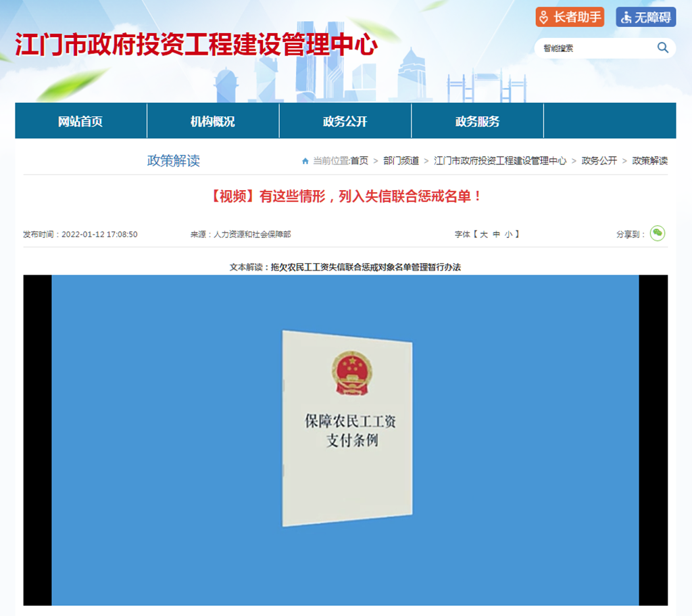The image size is (692, 616).
Task: Click the home icon in breadcrumb
Action: (305, 161)
